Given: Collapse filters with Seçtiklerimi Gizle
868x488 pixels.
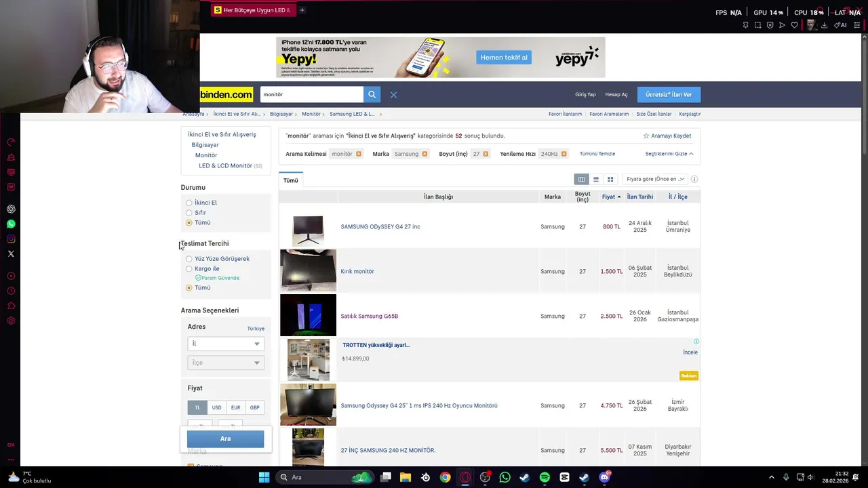Looking at the screenshot, I should [669, 154].
